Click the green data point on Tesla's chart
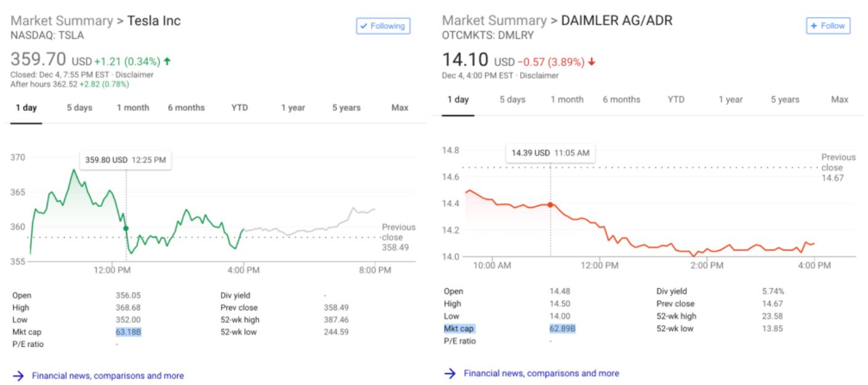Viewport: 868px width, 385px height. pos(126,229)
